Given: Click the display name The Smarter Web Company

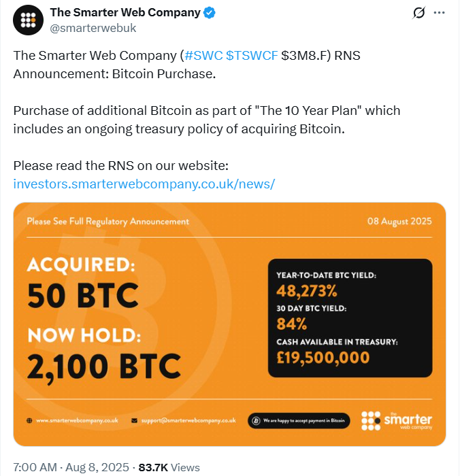Looking at the screenshot, I should tap(125, 13).
